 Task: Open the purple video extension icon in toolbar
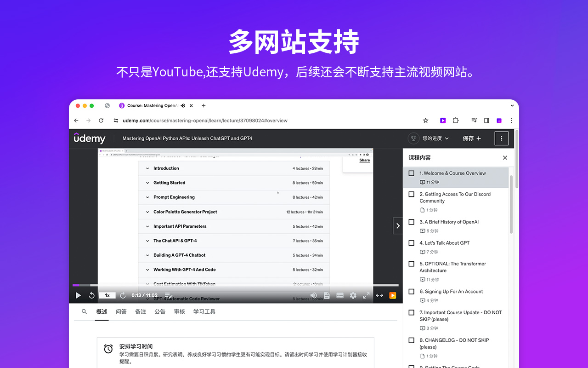(442, 120)
